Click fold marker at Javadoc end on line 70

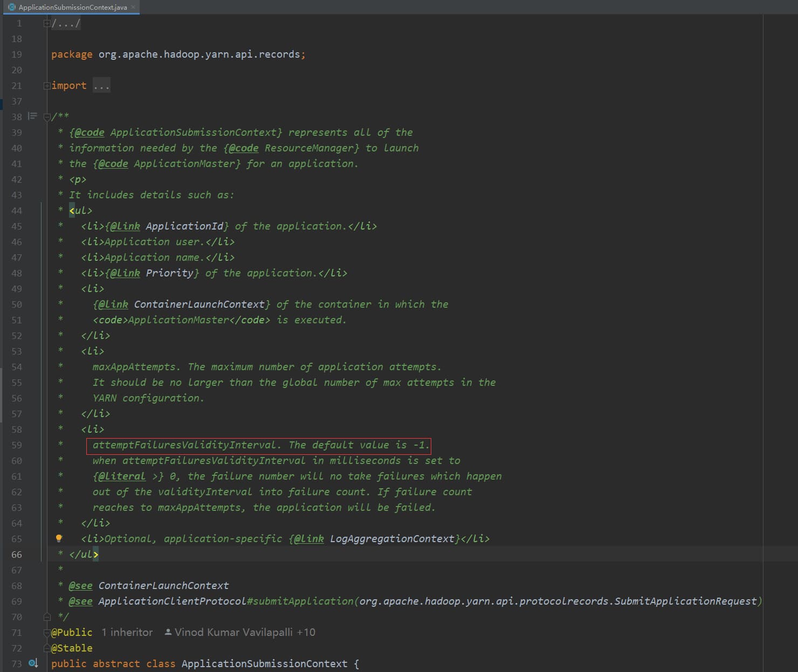pyautogui.click(x=47, y=616)
